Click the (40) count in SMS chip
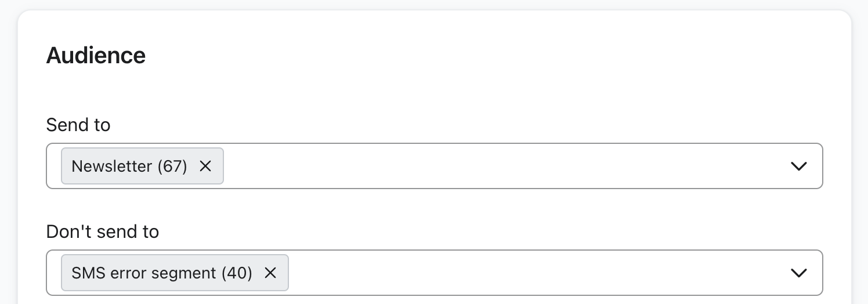868x304 pixels. coord(237,273)
